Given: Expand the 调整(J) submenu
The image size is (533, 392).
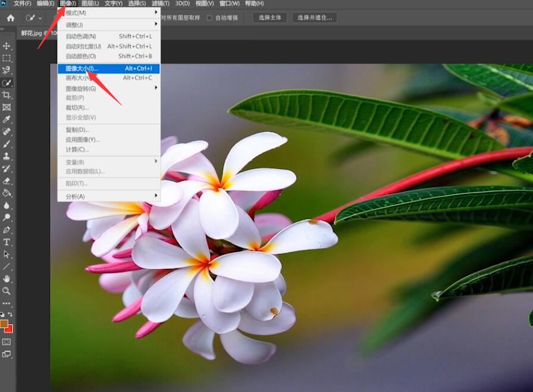Looking at the screenshot, I should [109, 25].
